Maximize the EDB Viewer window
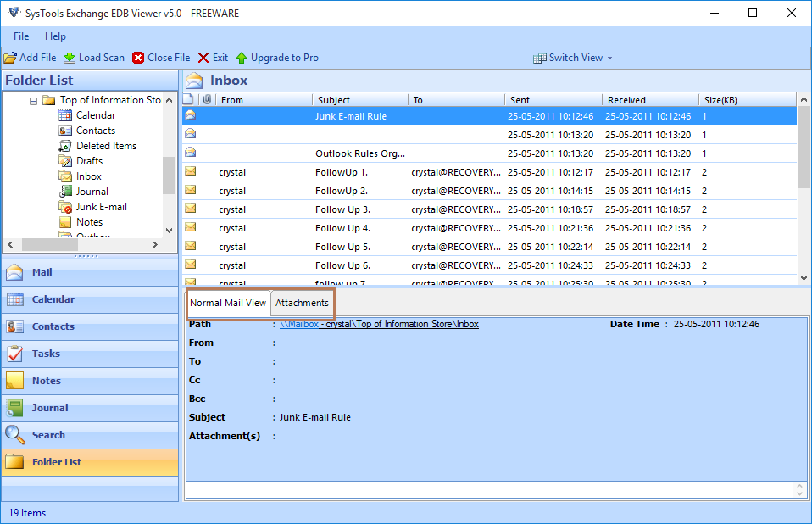 click(753, 13)
